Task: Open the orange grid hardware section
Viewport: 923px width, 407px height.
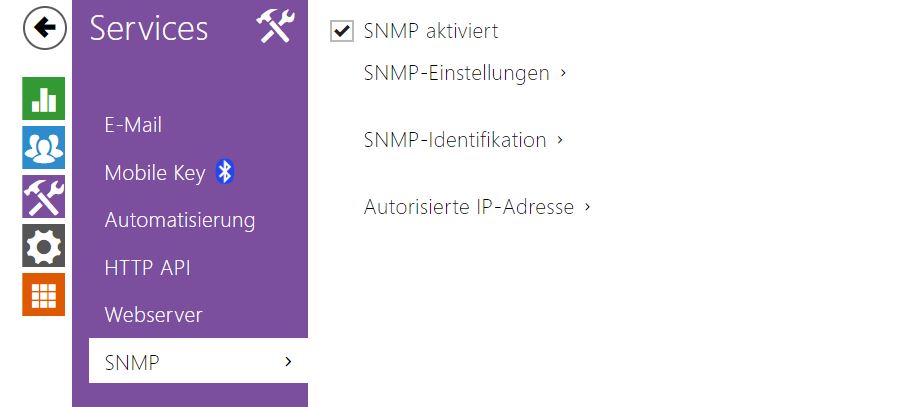Action: point(43,294)
